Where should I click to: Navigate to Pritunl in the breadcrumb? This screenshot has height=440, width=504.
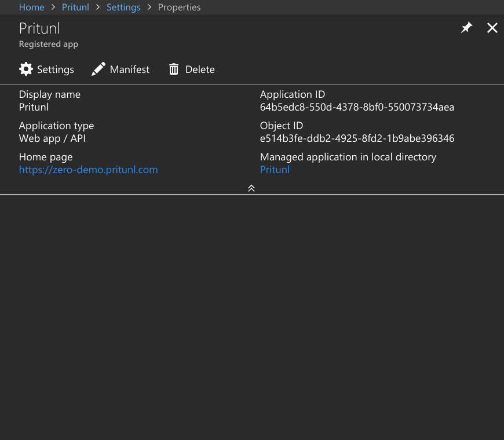pyautogui.click(x=75, y=7)
